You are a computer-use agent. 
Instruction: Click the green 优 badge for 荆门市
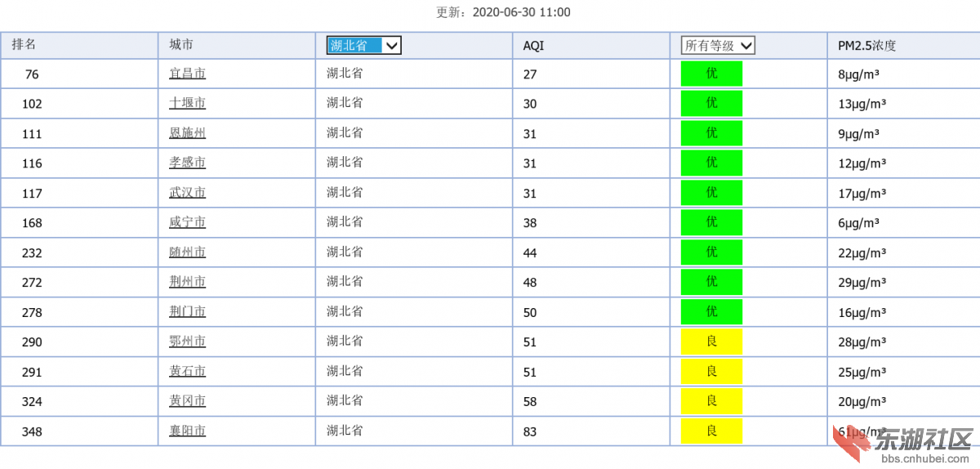711,312
